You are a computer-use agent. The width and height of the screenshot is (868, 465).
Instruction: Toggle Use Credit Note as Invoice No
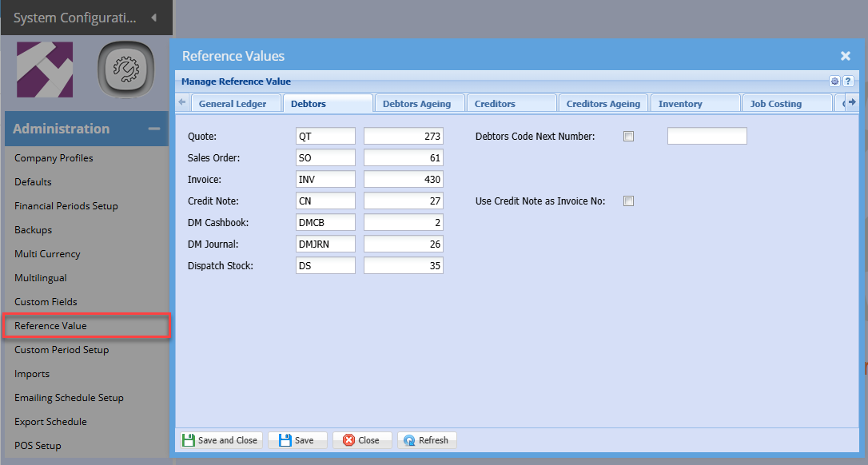tap(628, 201)
